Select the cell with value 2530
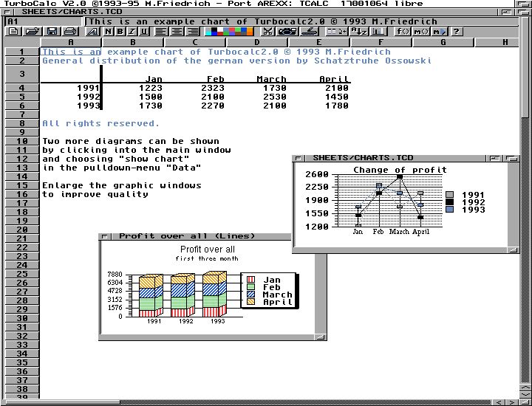 click(x=257, y=97)
